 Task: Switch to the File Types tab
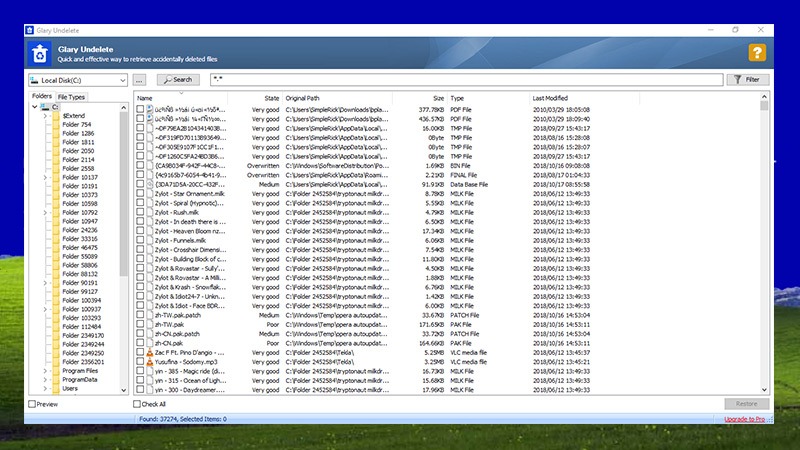[x=71, y=97]
